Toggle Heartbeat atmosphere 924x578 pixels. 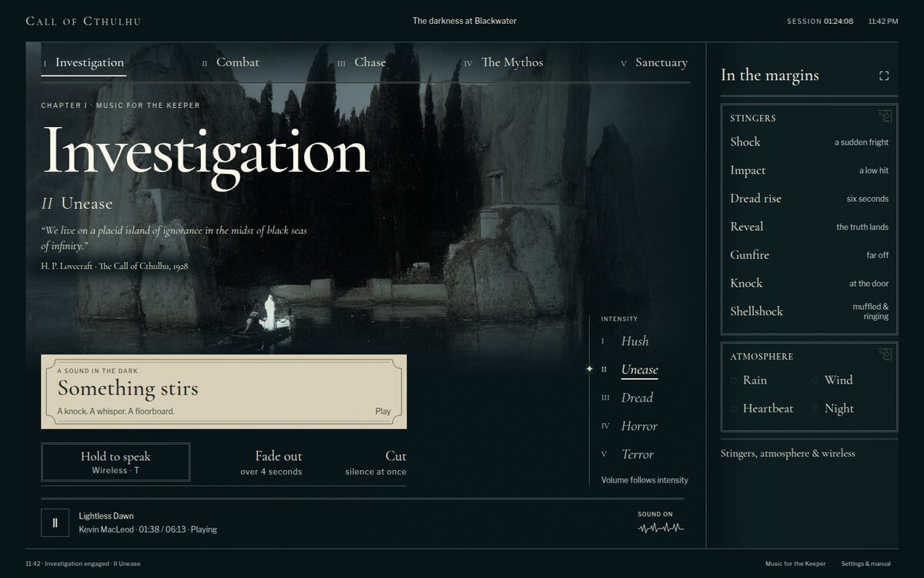pos(762,408)
